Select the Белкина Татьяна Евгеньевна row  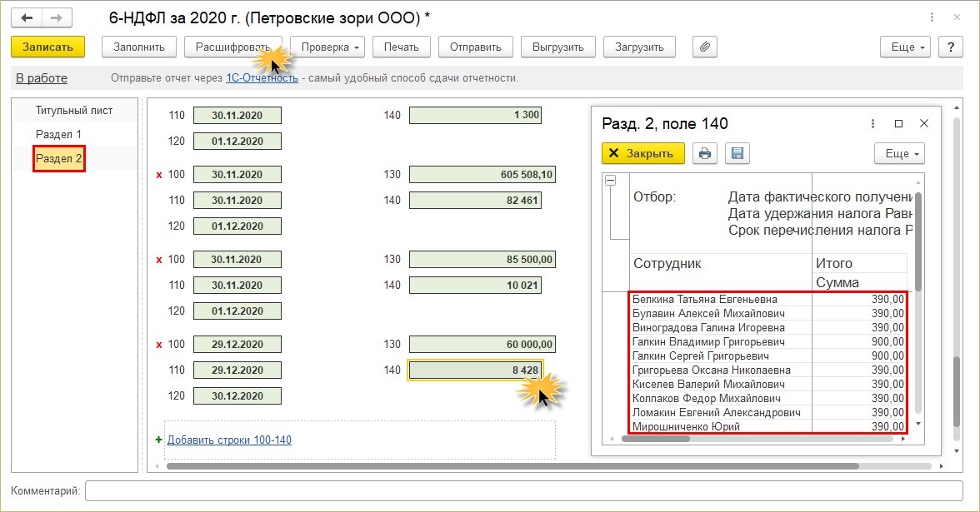pos(768,300)
